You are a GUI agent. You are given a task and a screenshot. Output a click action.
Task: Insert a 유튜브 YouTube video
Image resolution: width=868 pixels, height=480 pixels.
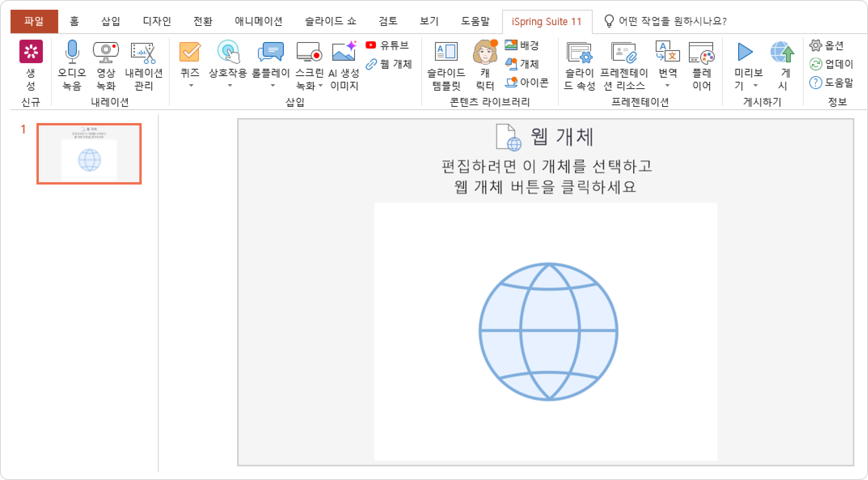387,45
